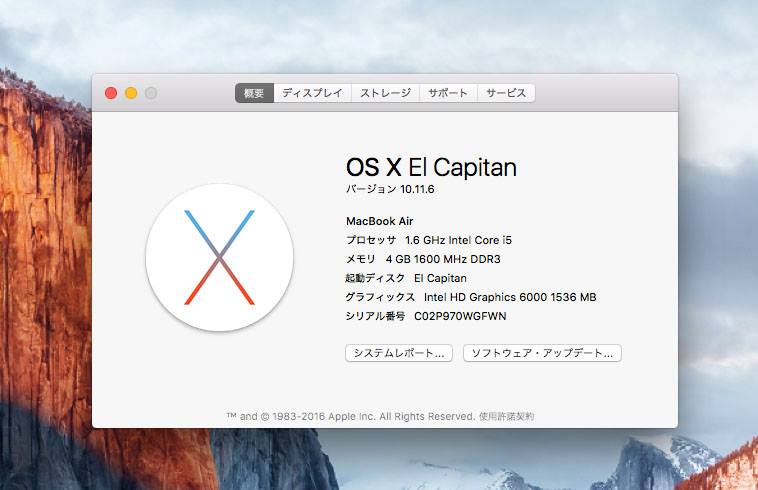Click the version text バージョン 10.11.6
The height and width of the screenshot is (490, 758).
coord(390,189)
